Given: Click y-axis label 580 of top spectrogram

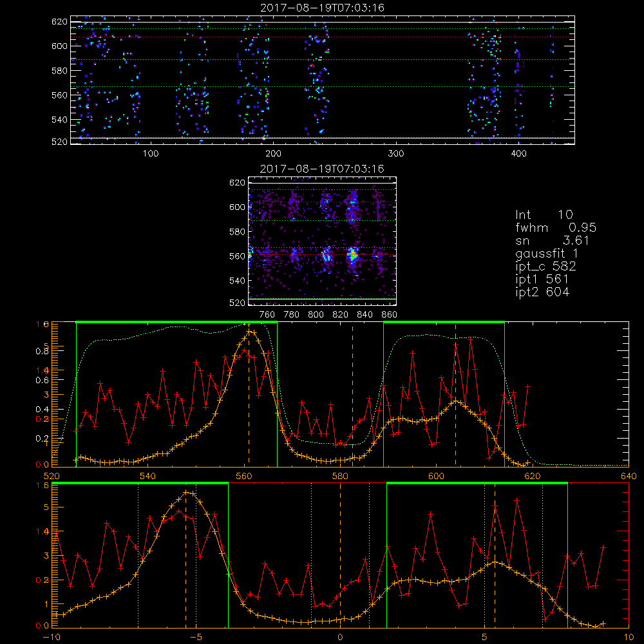Looking at the screenshot, I should point(59,71).
